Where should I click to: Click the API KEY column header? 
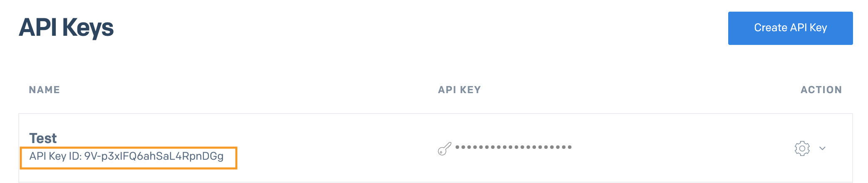click(x=459, y=90)
